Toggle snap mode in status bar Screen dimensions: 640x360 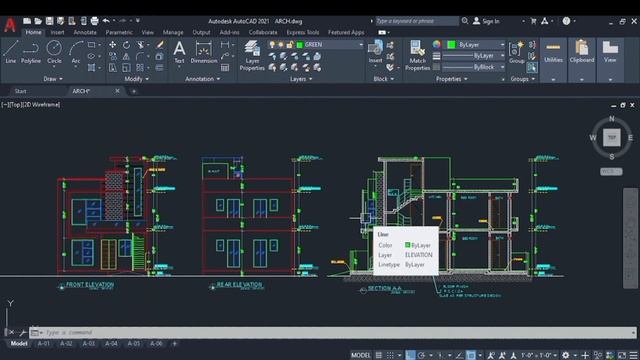click(390, 355)
